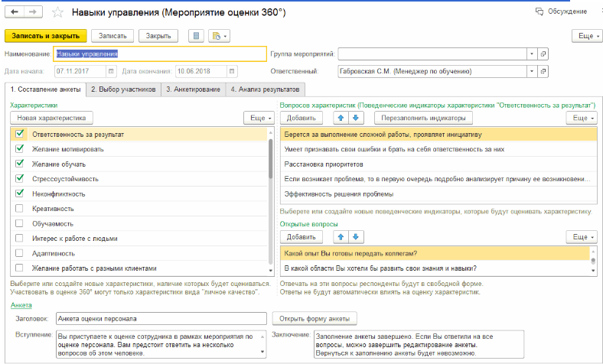Move open question up
Viewport: 603px width, 364px height.
[x=341, y=237]
